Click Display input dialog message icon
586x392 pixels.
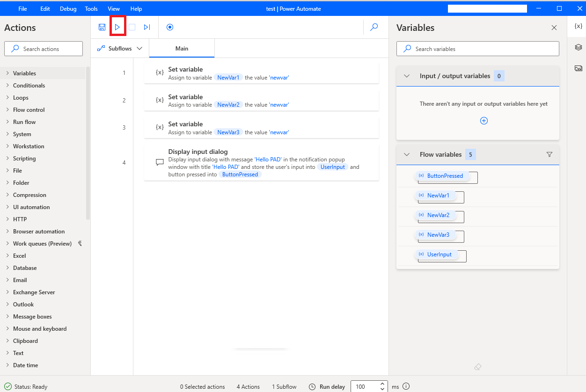160,162
